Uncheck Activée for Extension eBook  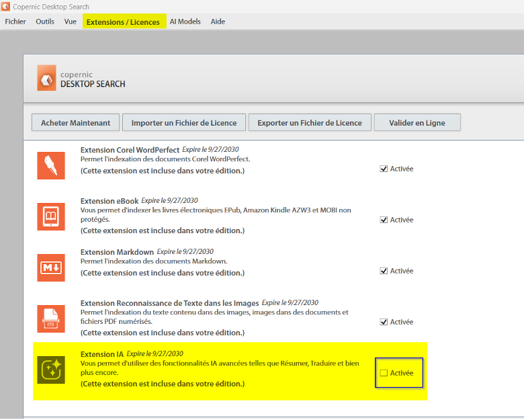pyautogui.click(x=384, y=220)
